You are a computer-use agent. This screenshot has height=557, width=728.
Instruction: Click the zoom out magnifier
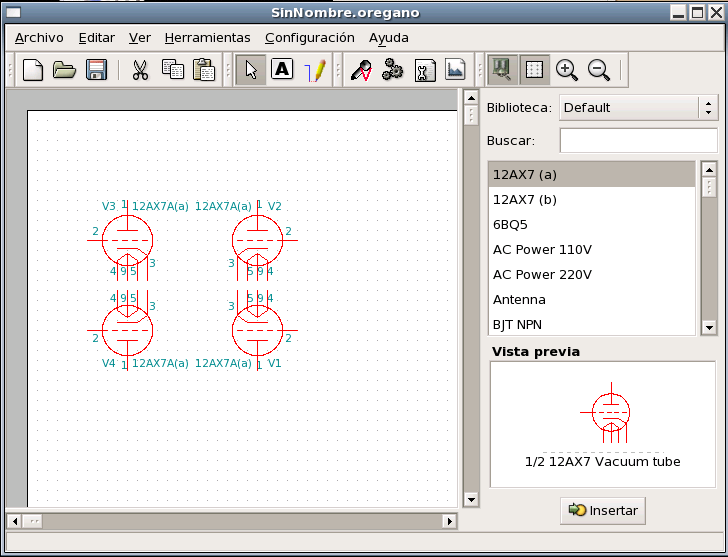point(599,70)
